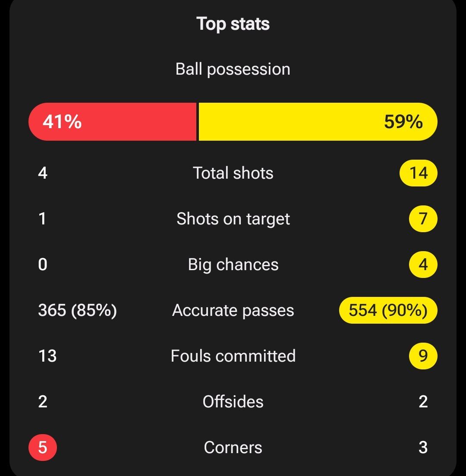Click the 13 fouls committed value
Screen dimensions: 466x476
click(47, 356)
